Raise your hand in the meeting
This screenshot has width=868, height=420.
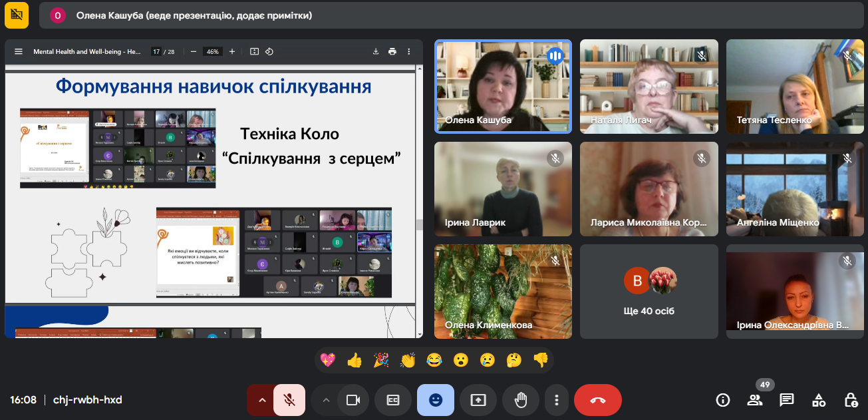(x=521, y=400)
